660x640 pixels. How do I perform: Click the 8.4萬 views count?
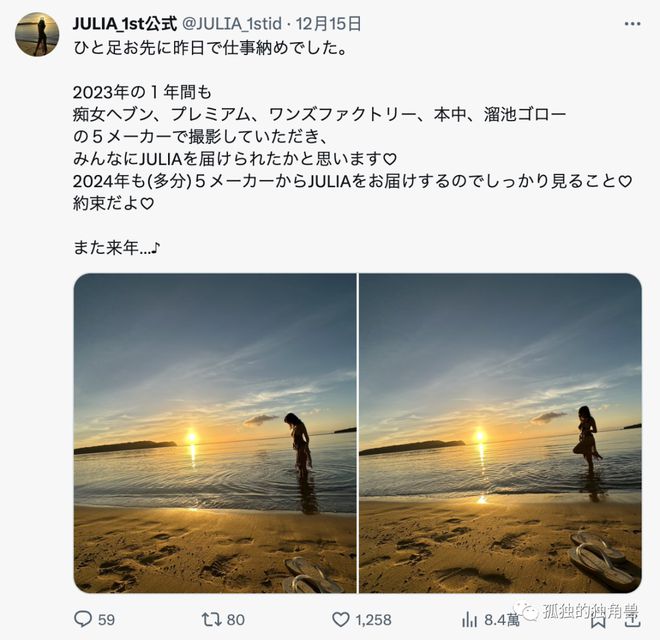[x=501, y=620]
